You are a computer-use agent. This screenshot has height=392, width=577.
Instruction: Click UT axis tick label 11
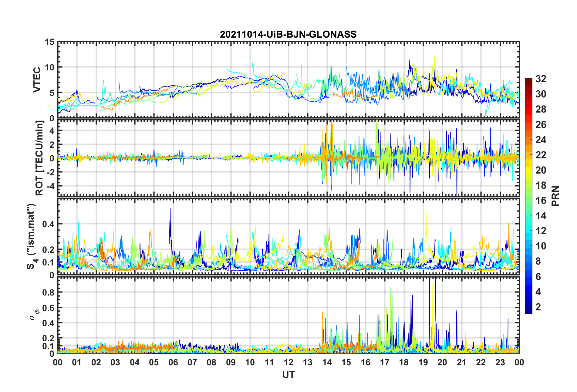269,363
